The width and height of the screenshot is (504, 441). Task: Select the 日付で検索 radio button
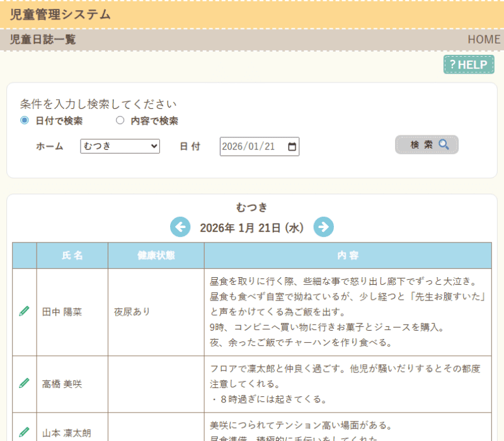point(25,120)
